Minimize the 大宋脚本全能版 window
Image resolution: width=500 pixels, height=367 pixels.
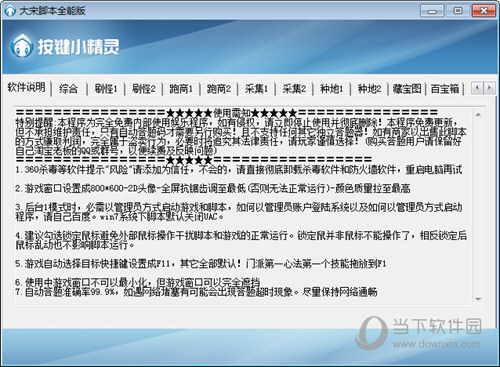click(432, 11)
